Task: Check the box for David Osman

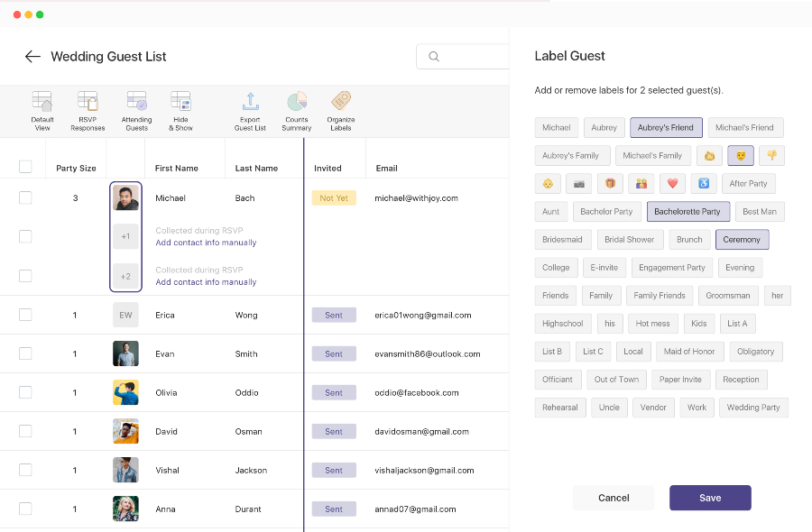Action: click(x=25, y=431)
